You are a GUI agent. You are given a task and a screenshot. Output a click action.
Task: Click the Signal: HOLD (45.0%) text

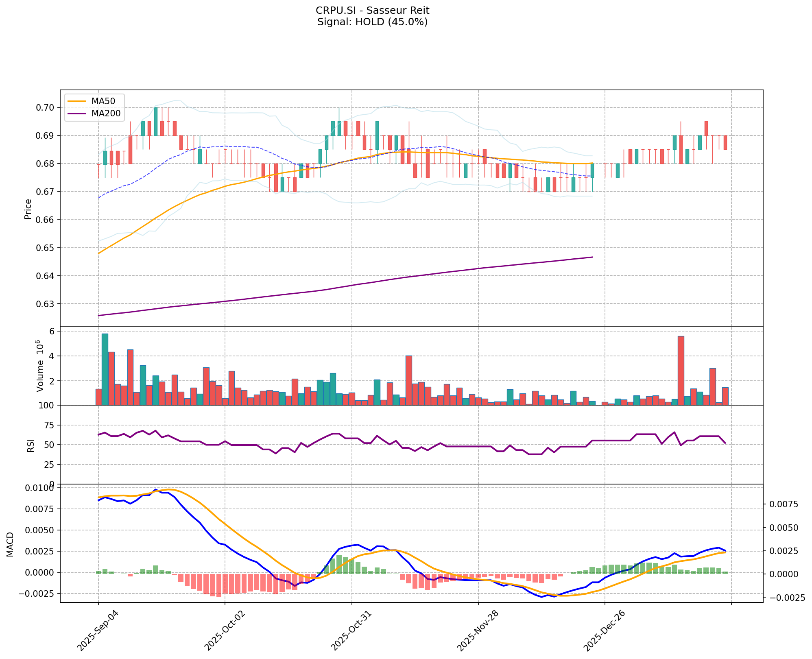coord(372,22)
